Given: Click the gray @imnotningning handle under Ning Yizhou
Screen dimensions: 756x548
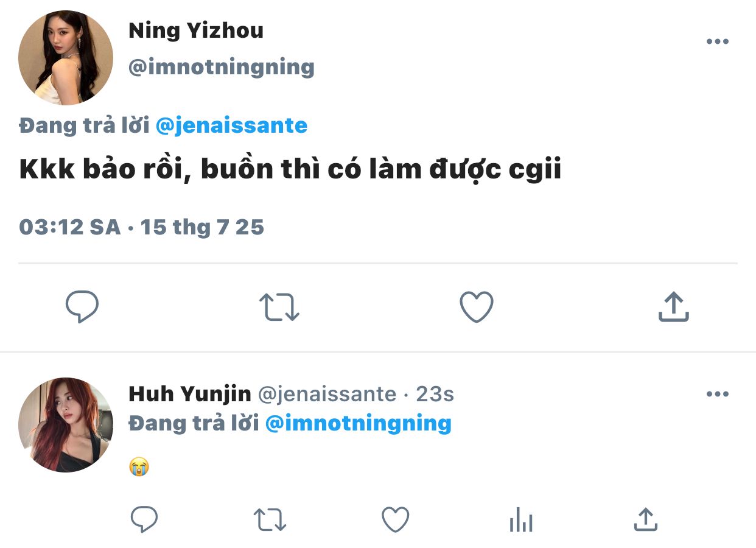Looking at the screenshot, I should [222, 67].
